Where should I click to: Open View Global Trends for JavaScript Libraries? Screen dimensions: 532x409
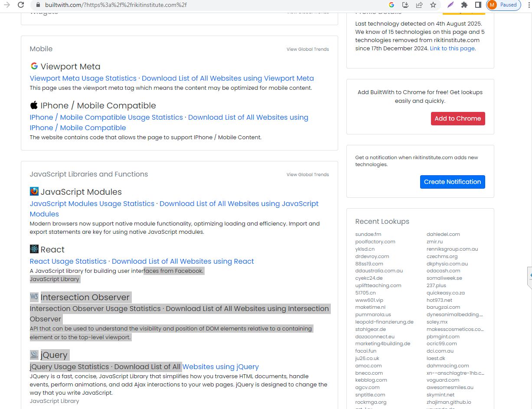pyautogui.click(x=307, y=174)
